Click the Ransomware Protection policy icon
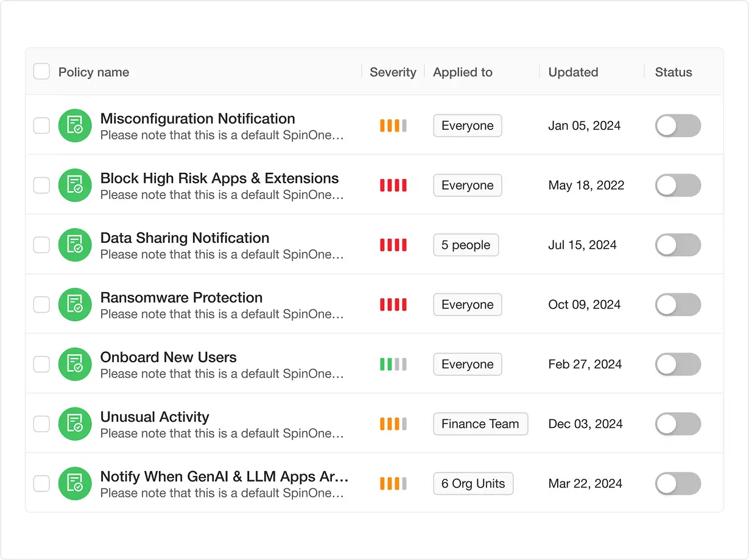Viewport: 749px width, 560px height. [x=75, y=305]
